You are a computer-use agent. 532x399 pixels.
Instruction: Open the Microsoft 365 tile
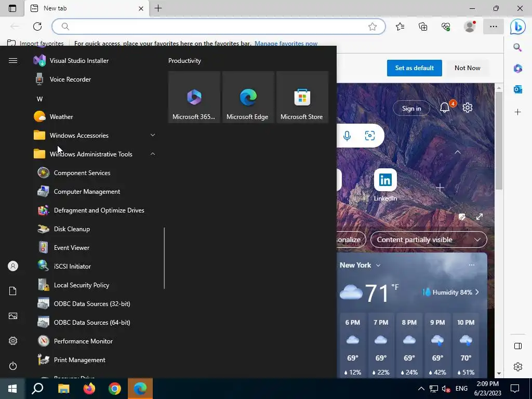[x=194, y=97]
